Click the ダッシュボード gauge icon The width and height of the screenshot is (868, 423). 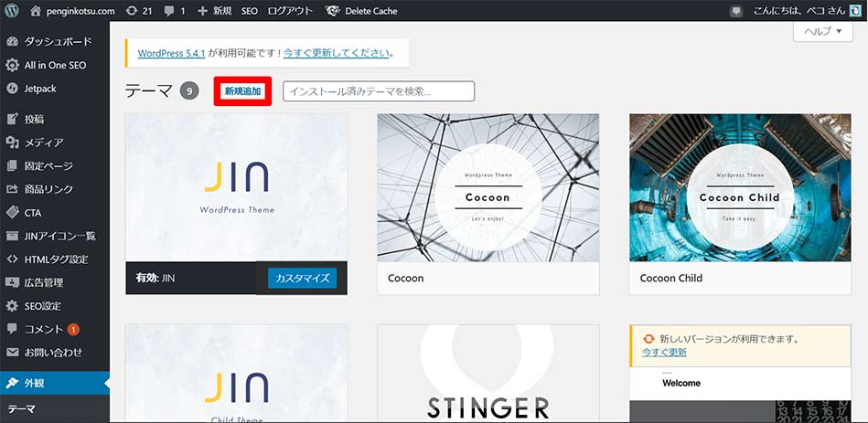(x=12, y=42)
